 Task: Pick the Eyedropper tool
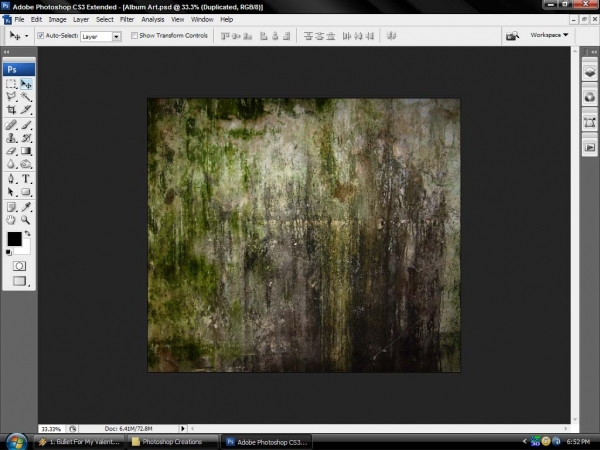point(26,207)
